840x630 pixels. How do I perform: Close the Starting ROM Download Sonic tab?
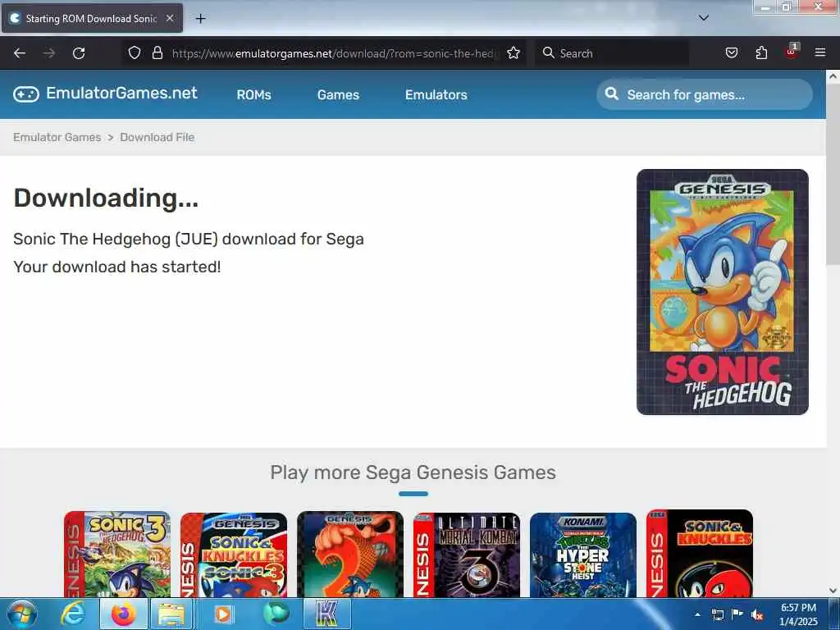tap(170, 18)
